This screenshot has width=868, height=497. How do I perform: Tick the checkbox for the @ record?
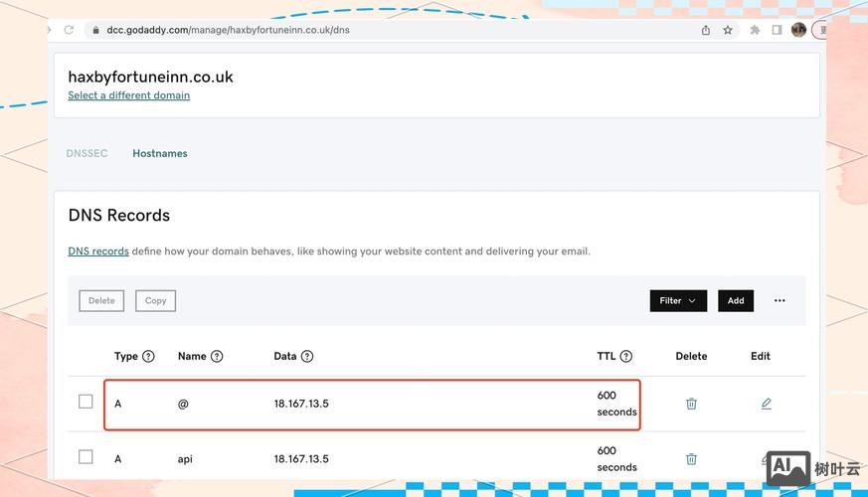[x=86, y=402]
